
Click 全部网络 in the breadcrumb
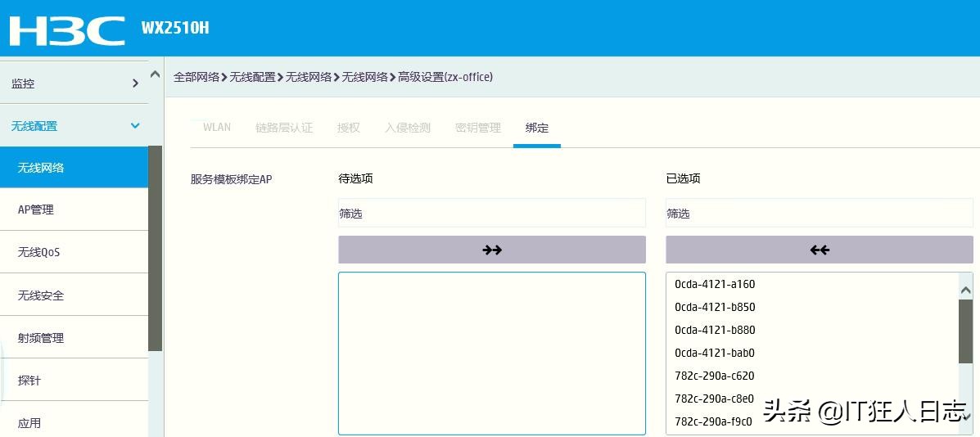tap(196, 77)
